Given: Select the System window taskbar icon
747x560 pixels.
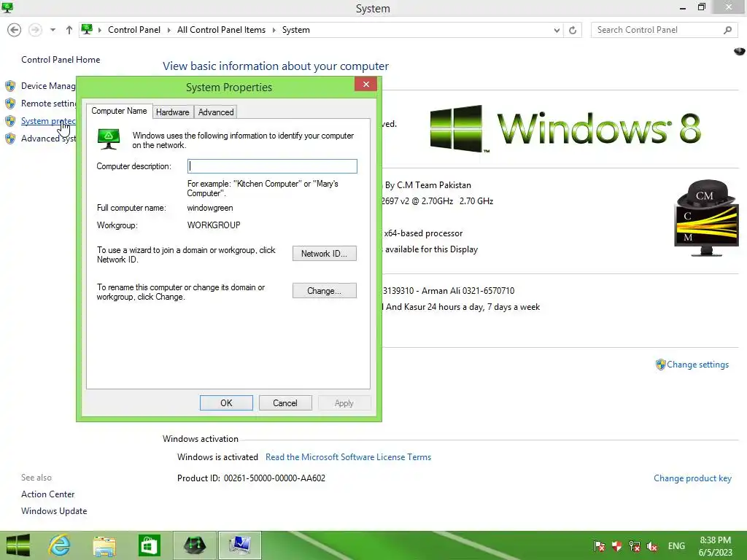Looking at the screenshot, I should tap(239, 545).
